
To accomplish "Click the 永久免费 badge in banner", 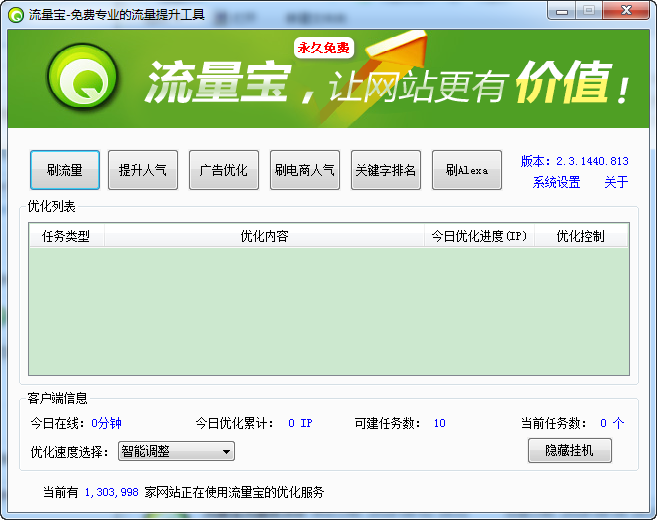I will click(323, 48).
